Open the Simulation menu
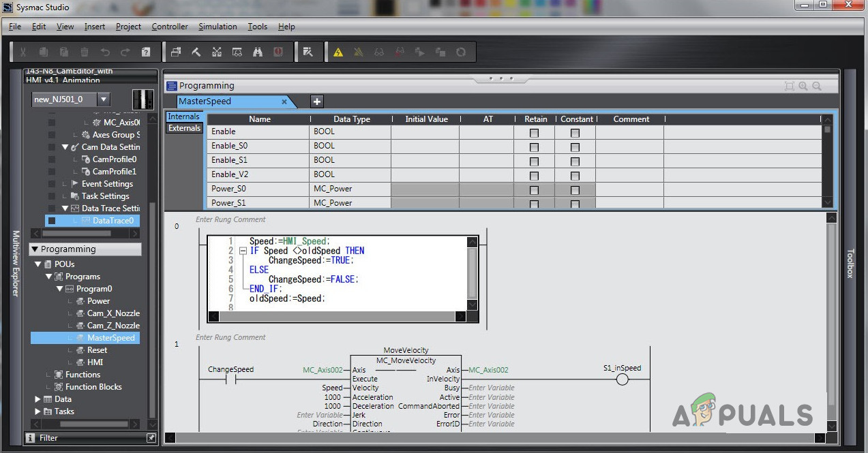 point(218,27)
